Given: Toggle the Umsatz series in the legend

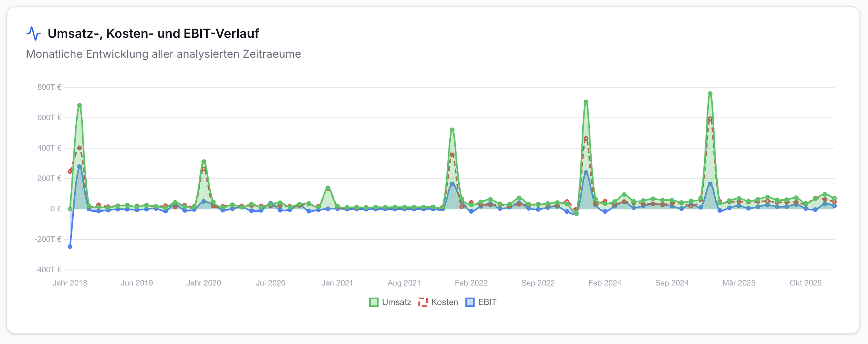Looking at the screenshot, I should point(390,302).
